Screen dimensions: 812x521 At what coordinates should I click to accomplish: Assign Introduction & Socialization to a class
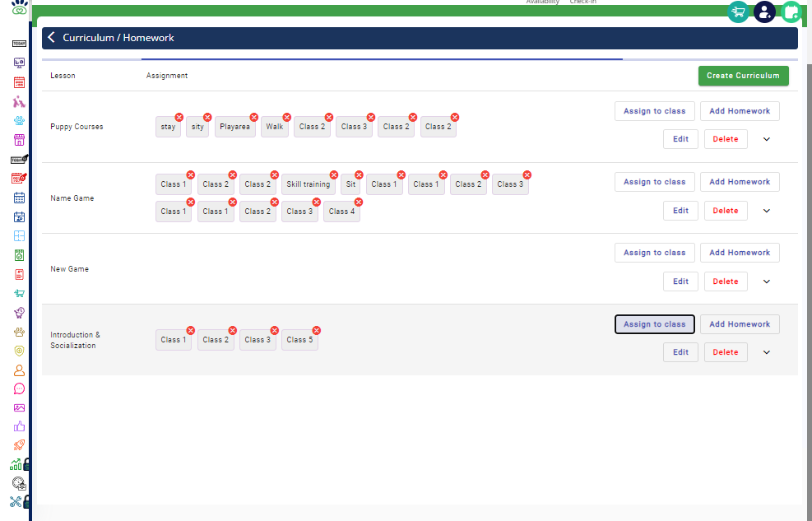point(654,324)
